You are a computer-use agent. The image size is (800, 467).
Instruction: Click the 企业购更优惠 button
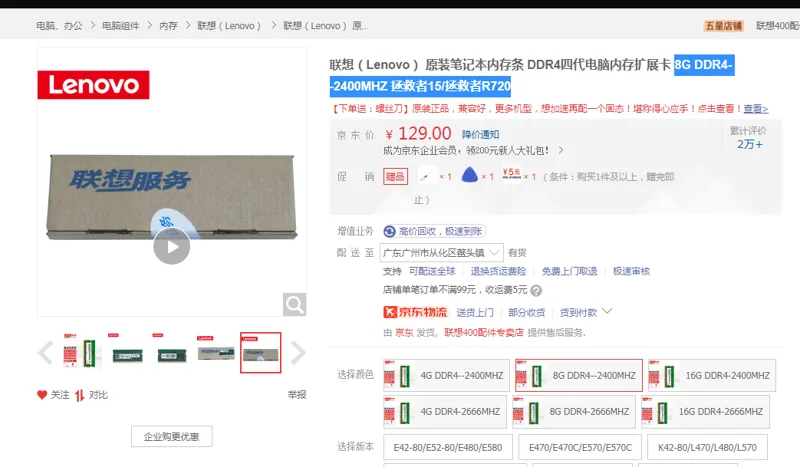click(171, 436)
